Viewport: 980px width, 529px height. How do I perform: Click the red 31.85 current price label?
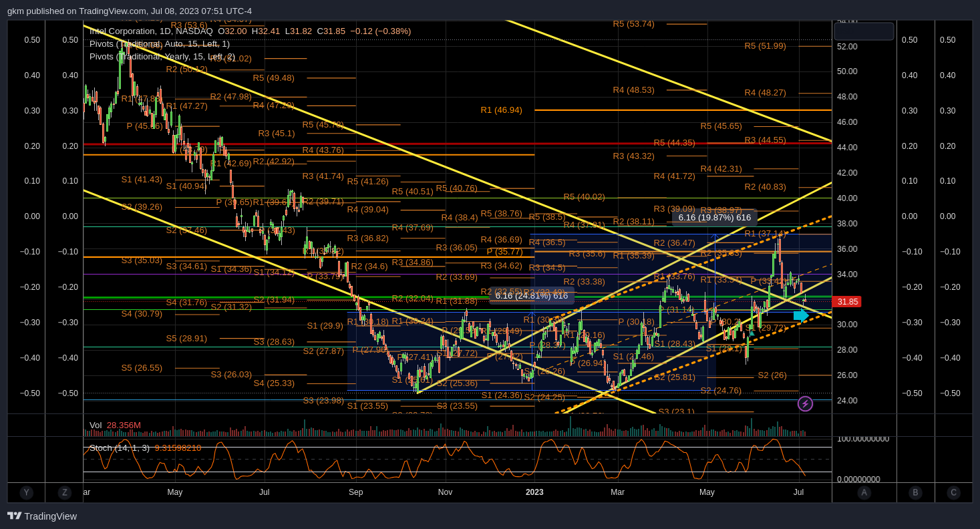(x=847, y=301)
